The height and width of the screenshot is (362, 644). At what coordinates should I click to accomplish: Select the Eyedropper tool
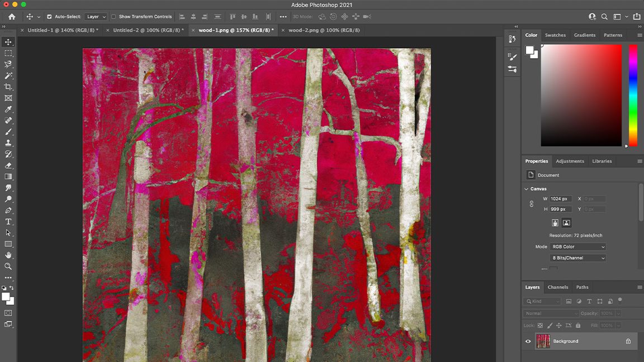coord(8,109)
